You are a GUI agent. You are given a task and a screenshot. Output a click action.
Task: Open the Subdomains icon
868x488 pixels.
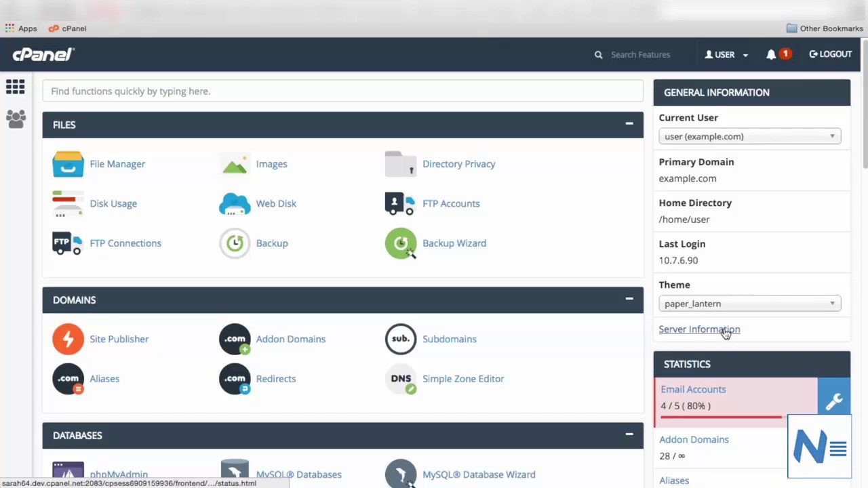click(x=401, y=339)
